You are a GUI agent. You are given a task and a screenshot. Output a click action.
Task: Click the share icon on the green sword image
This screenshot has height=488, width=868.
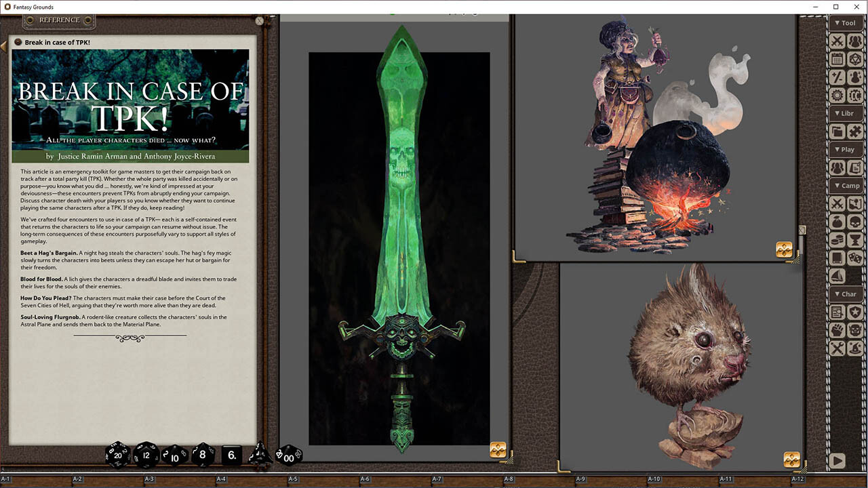(x=498, y=450)
